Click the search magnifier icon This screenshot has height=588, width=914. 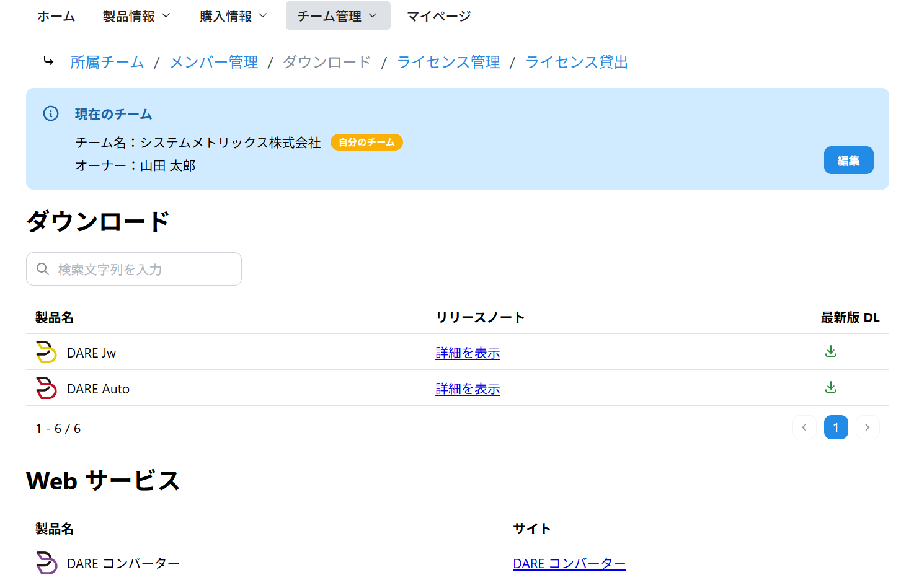[x=43, y=269]
